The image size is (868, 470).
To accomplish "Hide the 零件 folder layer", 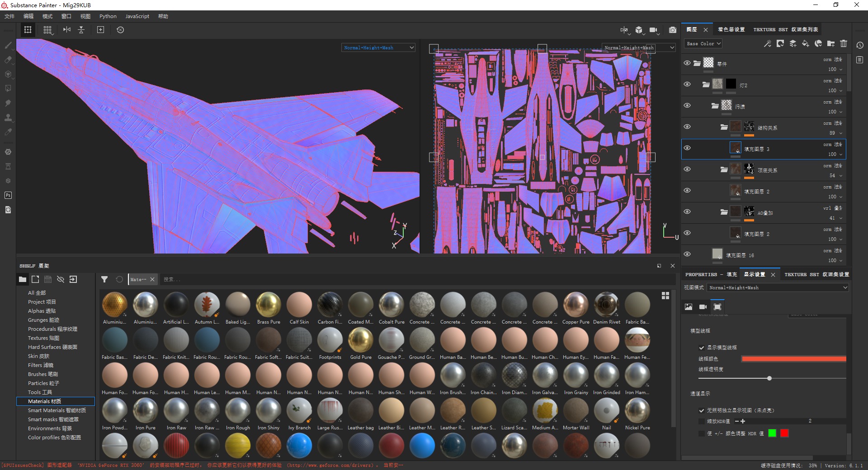I will (x=687, y=63).
